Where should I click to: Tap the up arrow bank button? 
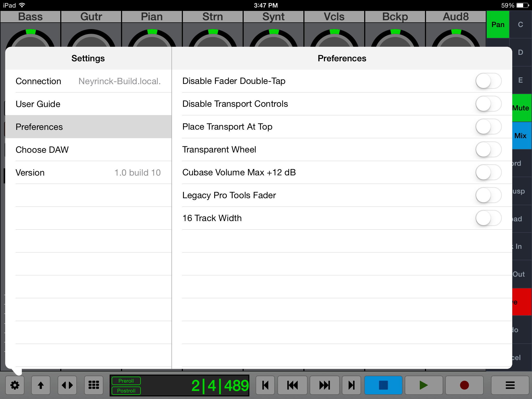(41, 385)
